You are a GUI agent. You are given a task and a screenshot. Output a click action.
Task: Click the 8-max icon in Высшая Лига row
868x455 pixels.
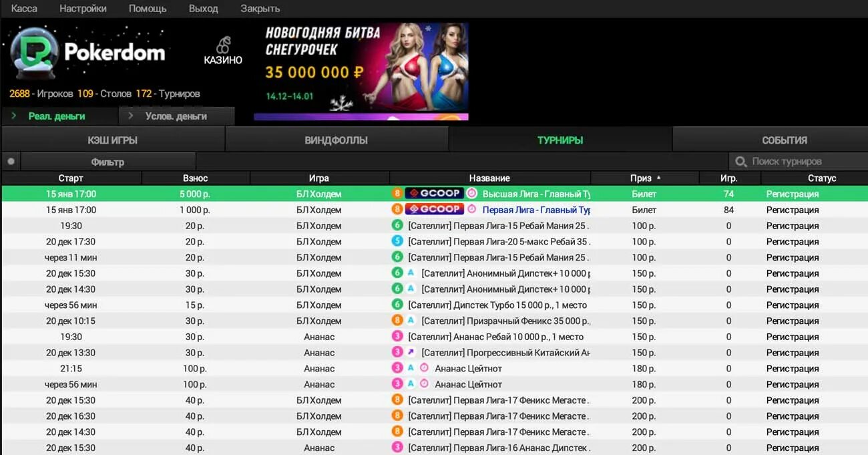coord(397,193)
